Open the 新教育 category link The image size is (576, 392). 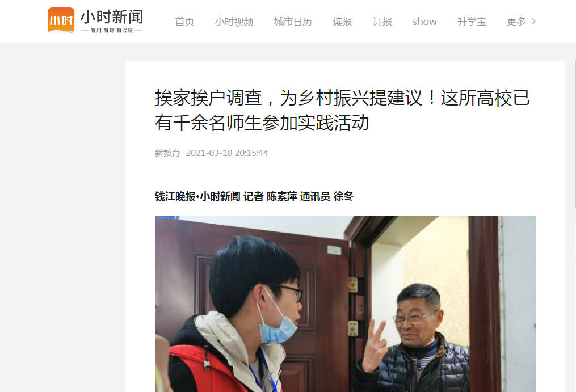click(x=167, y=153)
